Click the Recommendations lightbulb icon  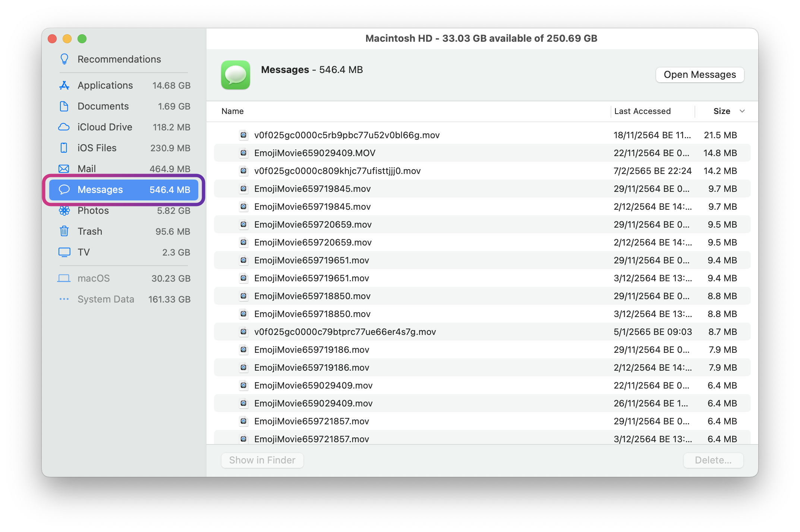pos(64,59)
